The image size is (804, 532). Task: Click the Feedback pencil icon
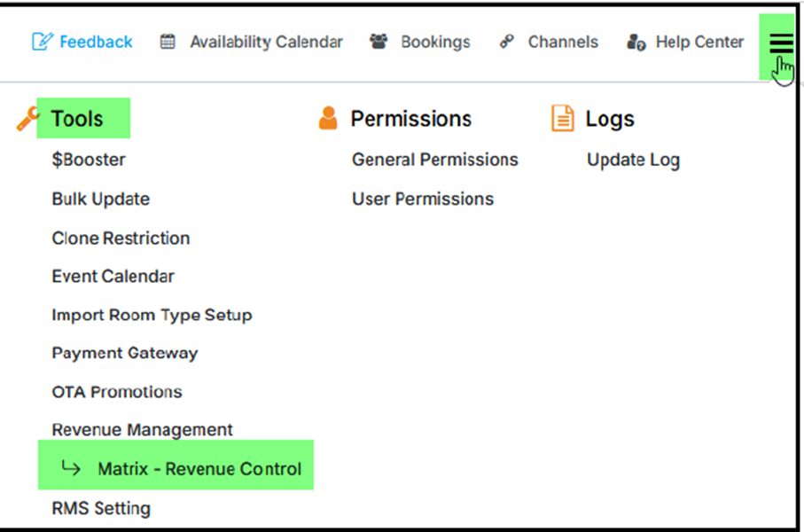point(42,42)
